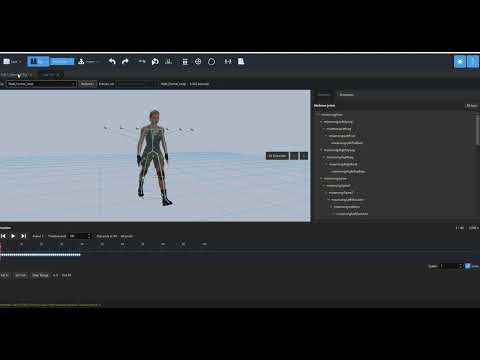The image size is (480, 360).
Task: Select the mixamorig:LeftUpLeg joint
Action: [x=338, y=122]
